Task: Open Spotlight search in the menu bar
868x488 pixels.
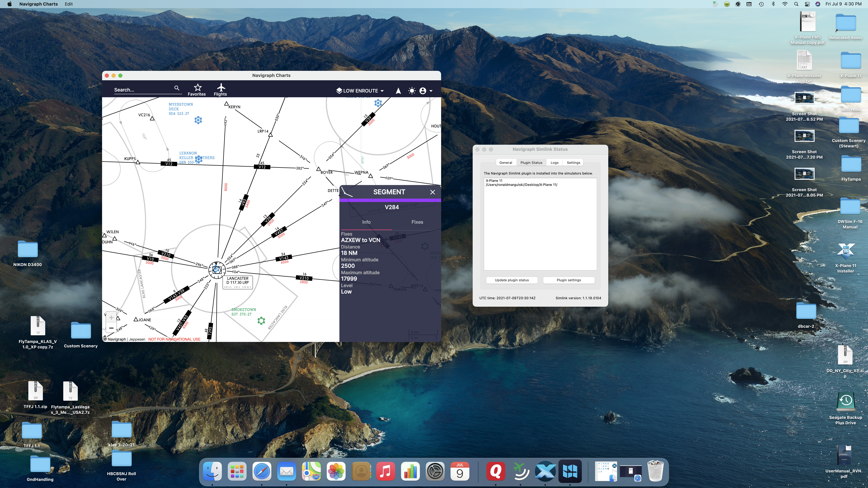Action: tap(796, 4)
